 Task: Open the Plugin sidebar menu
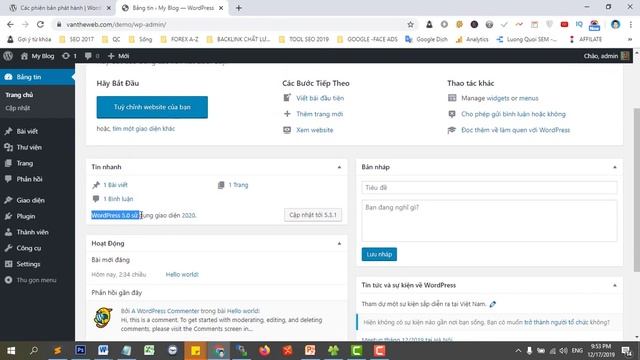(37, 216)
